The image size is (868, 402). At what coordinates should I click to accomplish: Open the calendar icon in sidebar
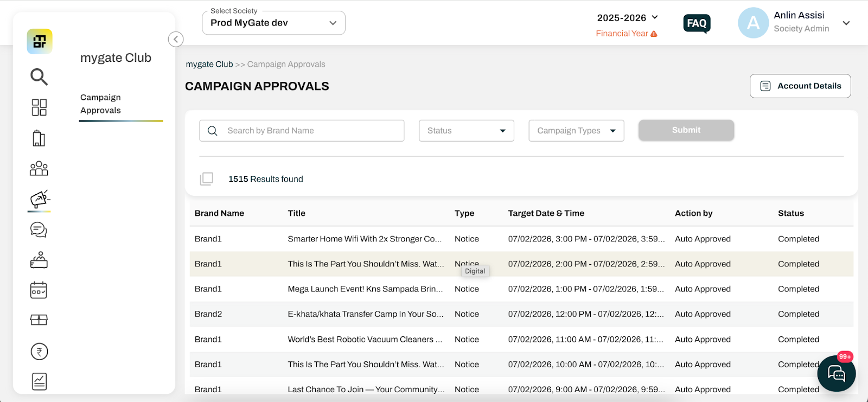39,290
